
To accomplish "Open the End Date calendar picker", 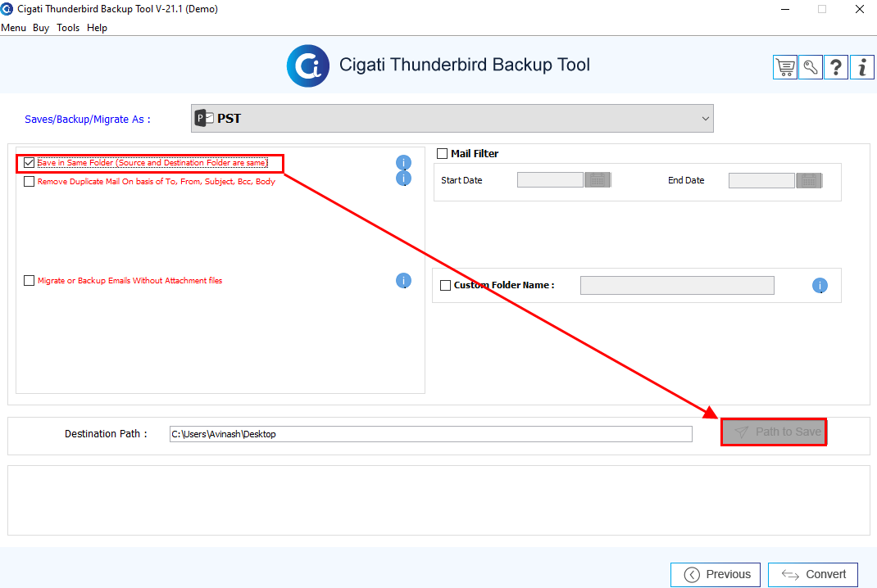I will (809, 180).
